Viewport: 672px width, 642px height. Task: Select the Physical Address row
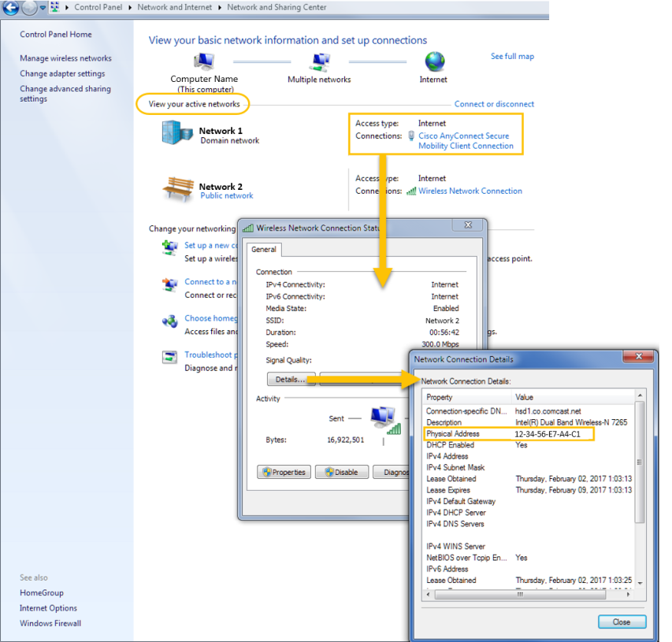[507, 434]
